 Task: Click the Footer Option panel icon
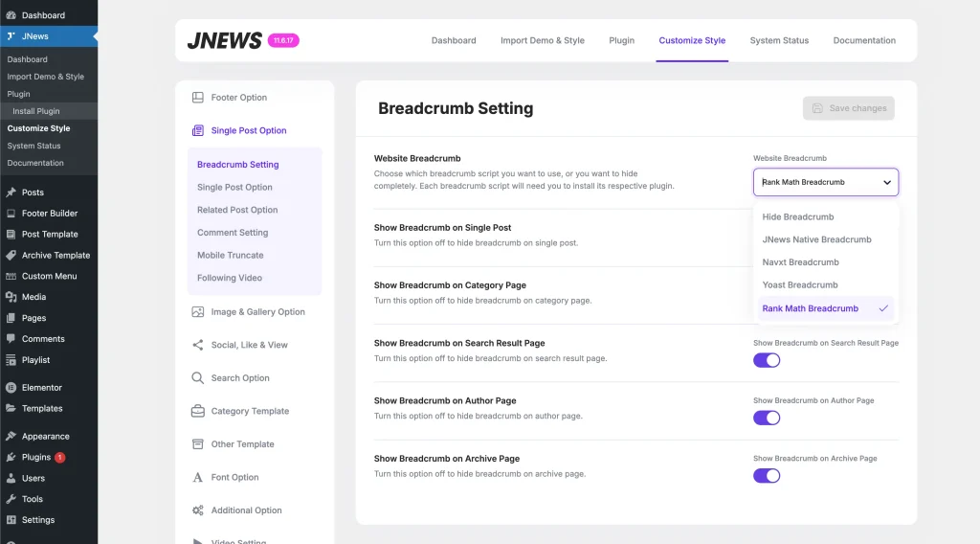tap(198, 98)
